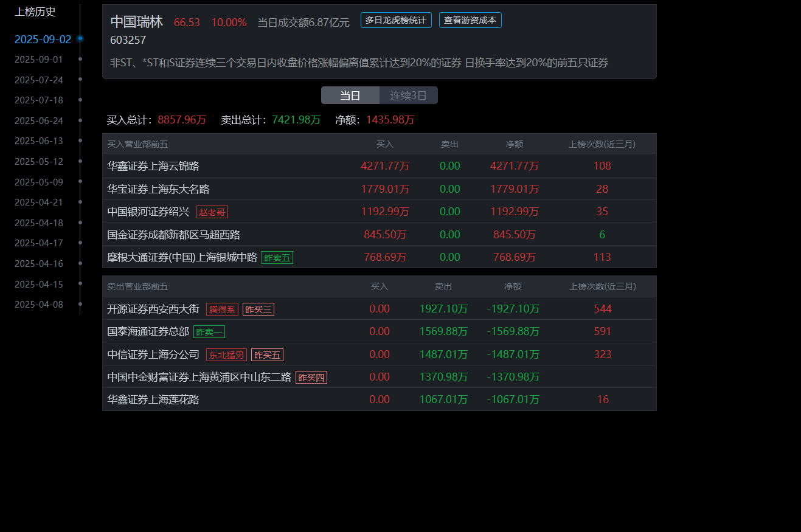Viewport: 801px width, 532px height.
Task: Click listing count 113
Action: (602, 257)
